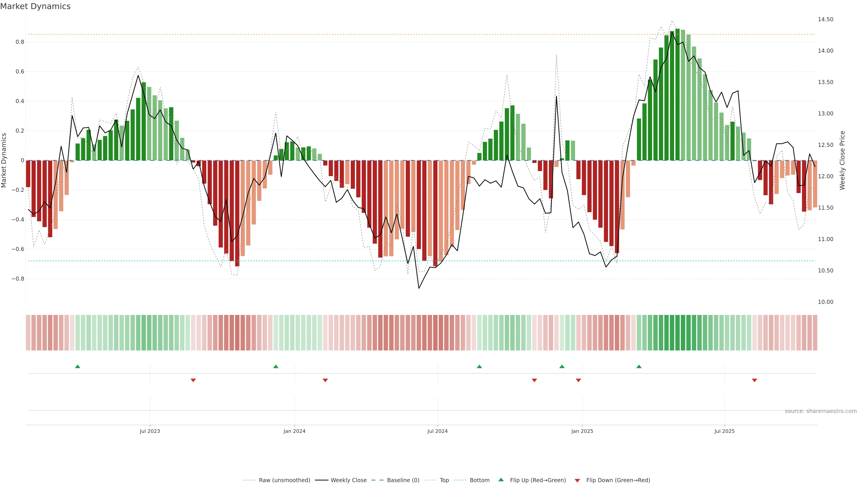The width and height of the screenshot is (868, 488).
Task: Click the darkest green heatmap strip cell
Action: pos(677,333)
